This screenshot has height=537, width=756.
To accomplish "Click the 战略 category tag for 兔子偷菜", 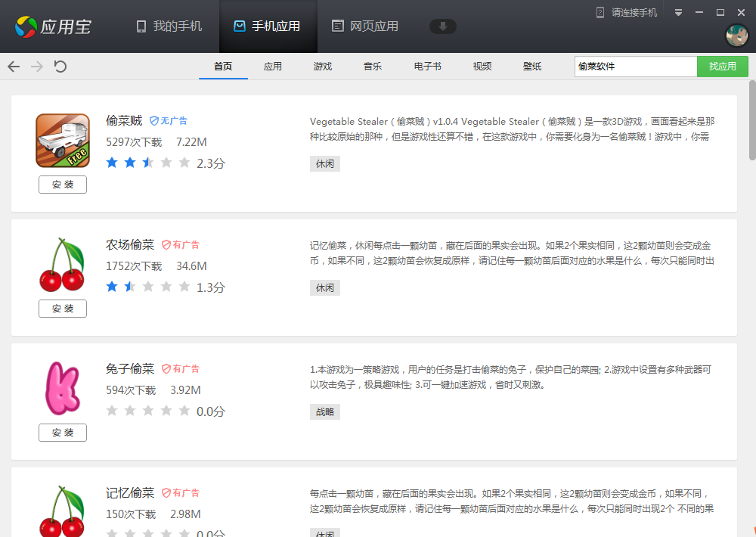I will point(324,411).
